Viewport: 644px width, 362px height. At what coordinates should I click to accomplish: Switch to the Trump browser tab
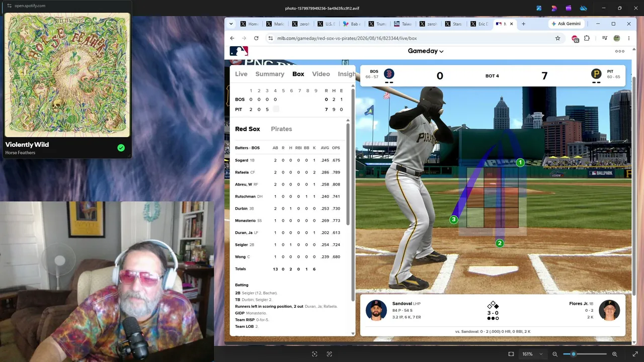point(377,24)
